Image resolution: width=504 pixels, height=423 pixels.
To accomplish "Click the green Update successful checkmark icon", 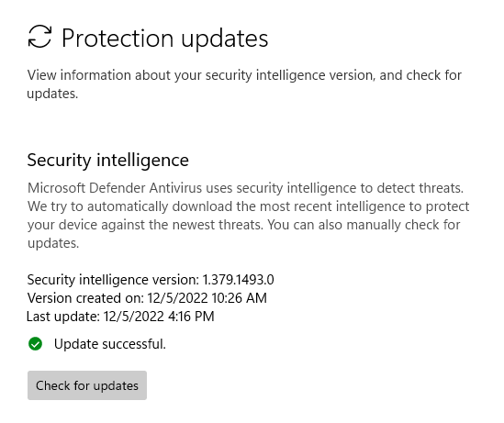I will [x=35, y=344].
